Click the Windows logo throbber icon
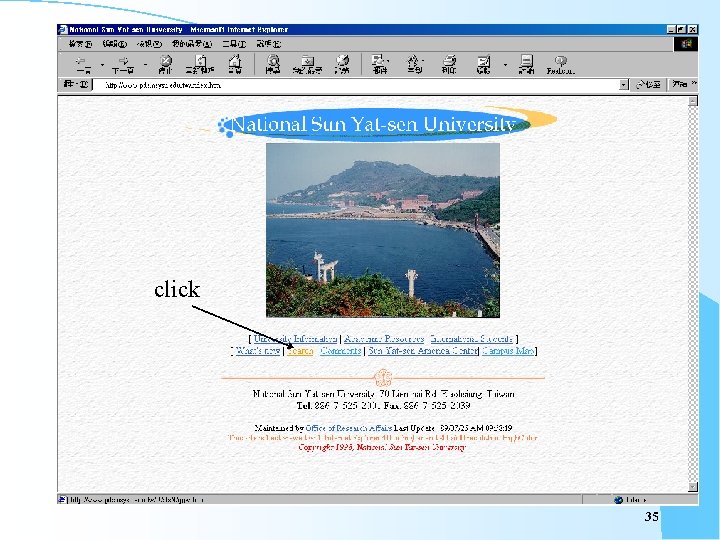 (686, 44)
